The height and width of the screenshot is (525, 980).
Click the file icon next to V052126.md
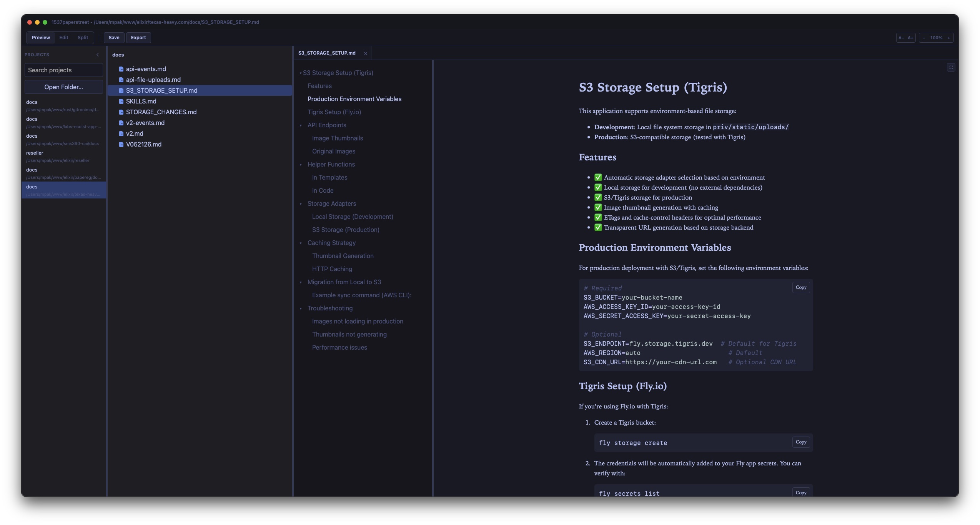(x=121, y=145)
